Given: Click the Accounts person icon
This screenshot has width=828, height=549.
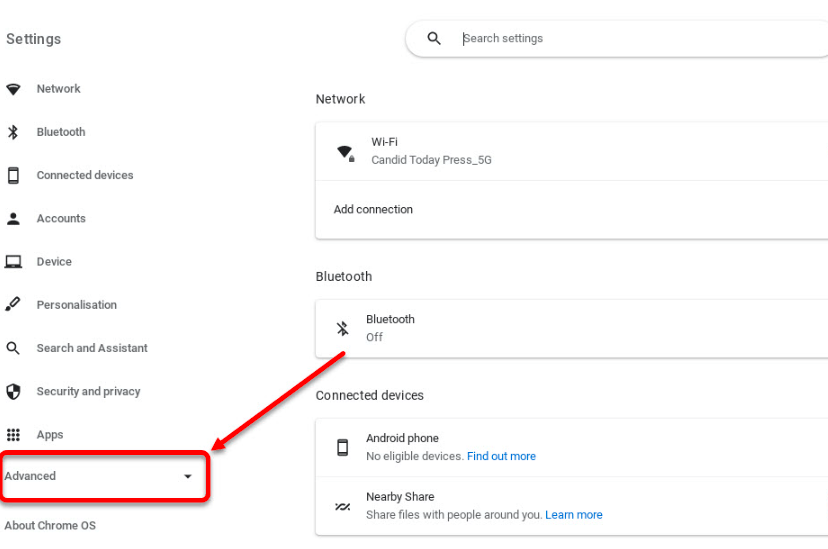Looking at the screenshot, I should pos(13,218).
